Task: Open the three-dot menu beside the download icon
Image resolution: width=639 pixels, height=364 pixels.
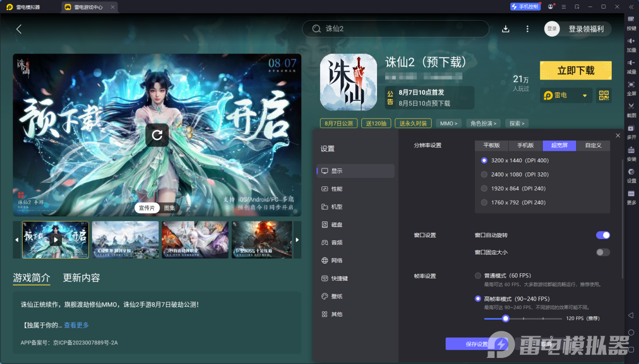Action: (x=527, y=29)
